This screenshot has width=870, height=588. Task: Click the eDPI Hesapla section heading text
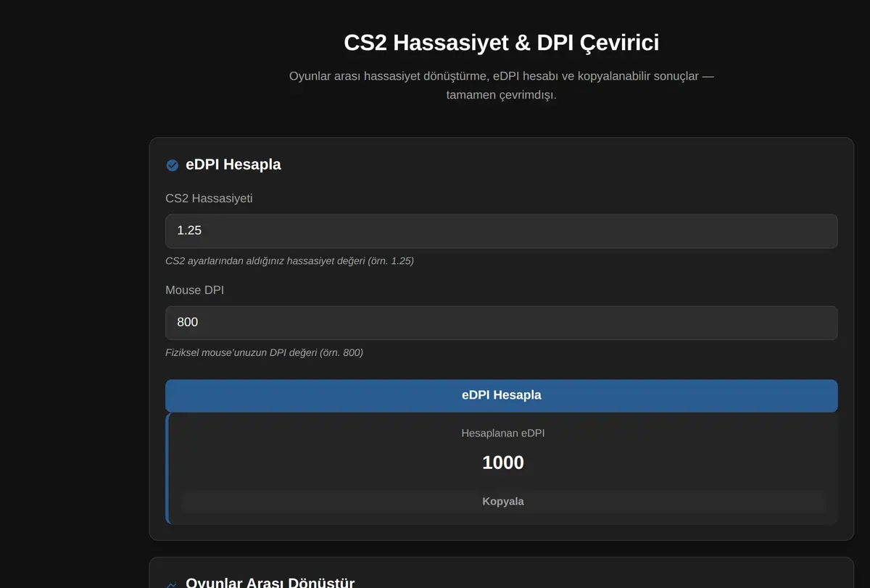[233, 165]
